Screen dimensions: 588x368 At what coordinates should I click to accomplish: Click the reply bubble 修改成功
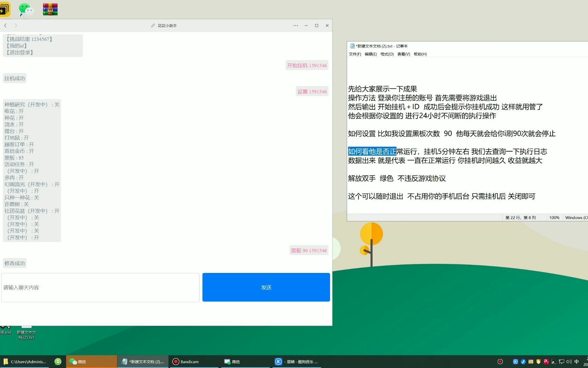click(15, 263)
